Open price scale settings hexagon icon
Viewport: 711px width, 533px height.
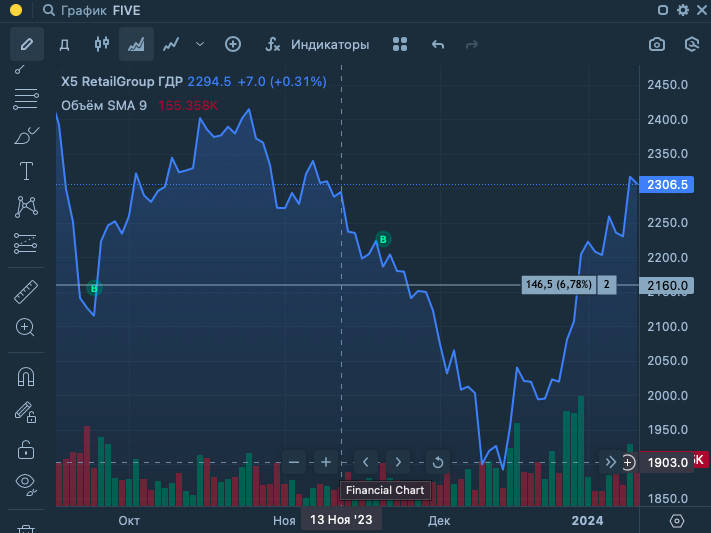click(677, 521)
